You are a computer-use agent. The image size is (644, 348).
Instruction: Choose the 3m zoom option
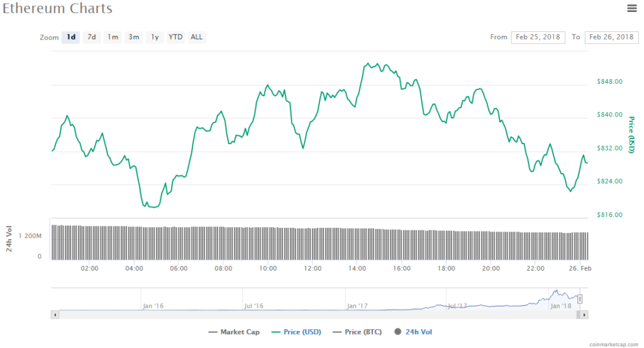[134, 37]
